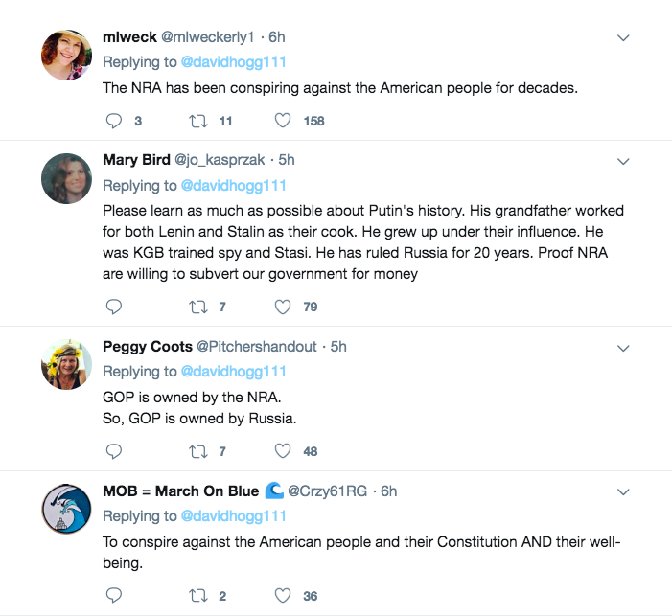Like mlweck's tweet with 158 likes
Image resolution: width=672 pixels, height=616 pixels.
[283, 121]
